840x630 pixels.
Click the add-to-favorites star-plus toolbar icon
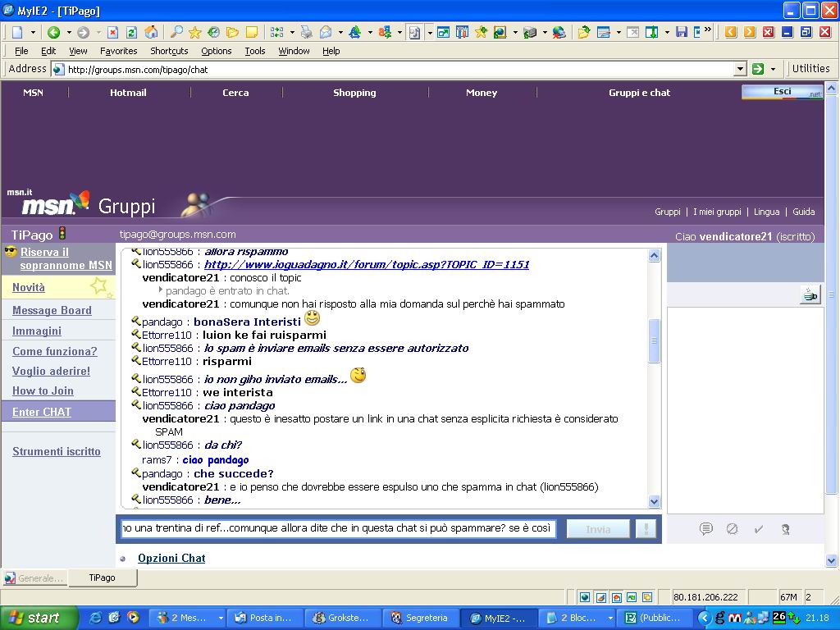(481, 32)
